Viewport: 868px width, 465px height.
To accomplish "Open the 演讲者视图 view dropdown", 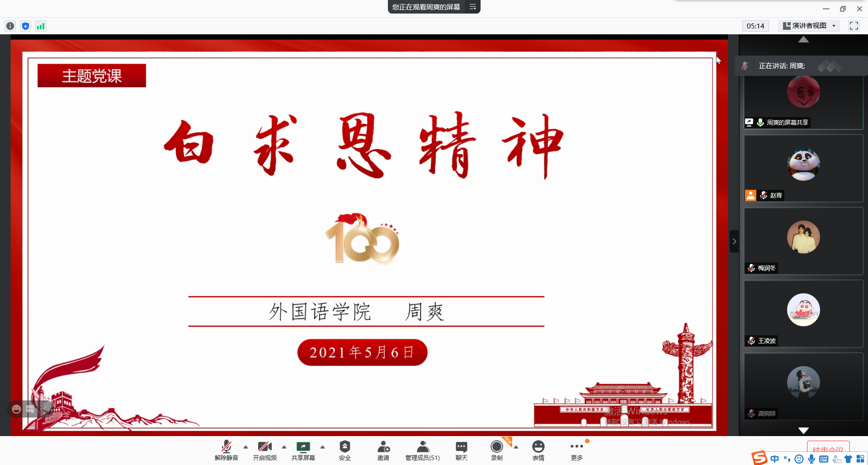I will (x=809, y=26).
